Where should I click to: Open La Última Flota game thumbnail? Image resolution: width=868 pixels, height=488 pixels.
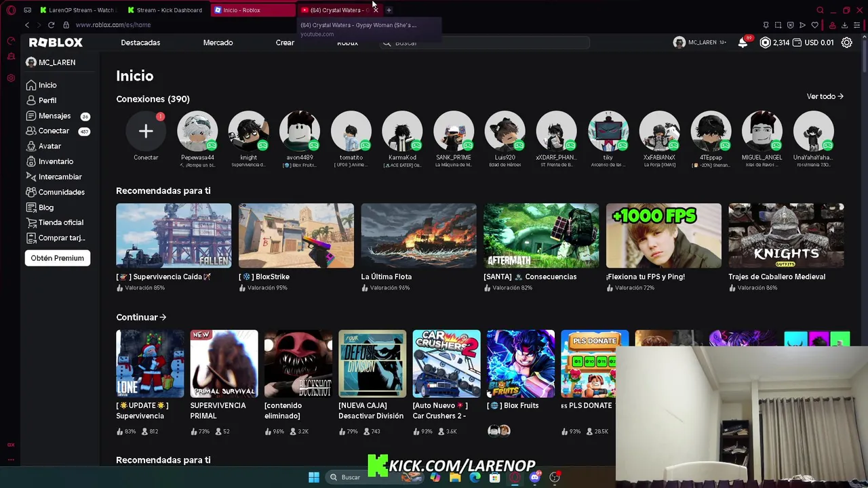point(418,235)
